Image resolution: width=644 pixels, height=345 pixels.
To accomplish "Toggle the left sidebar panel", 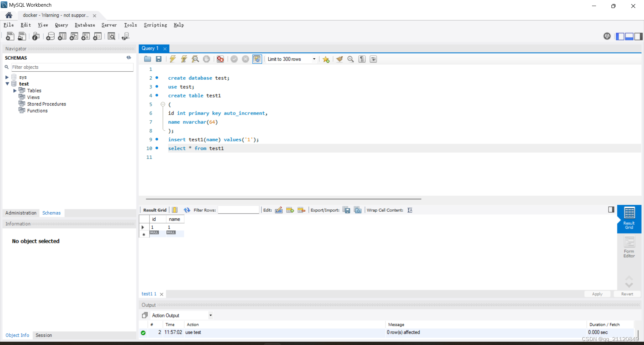I will (620, 36).
